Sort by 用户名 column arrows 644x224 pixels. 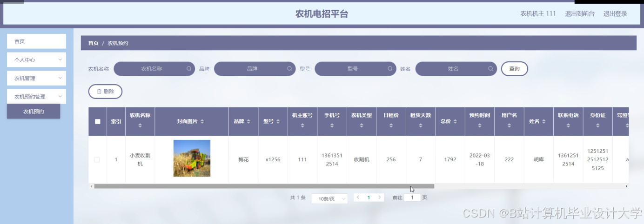coord(509,125)
